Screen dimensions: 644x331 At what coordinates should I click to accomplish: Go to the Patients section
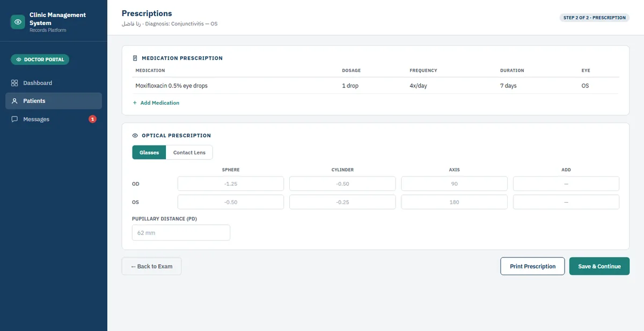[x=54, y=101]
